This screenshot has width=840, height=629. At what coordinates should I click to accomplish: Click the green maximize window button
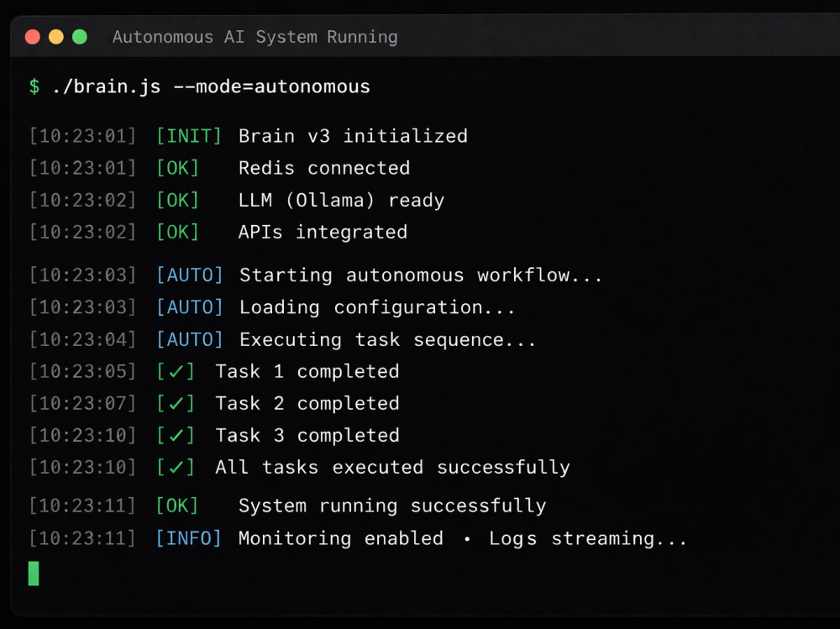click(80, 37)
